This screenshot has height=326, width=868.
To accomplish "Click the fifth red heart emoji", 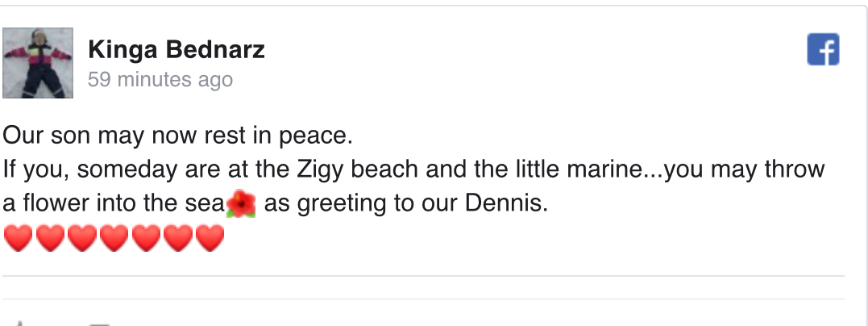I will coord(145,238).
